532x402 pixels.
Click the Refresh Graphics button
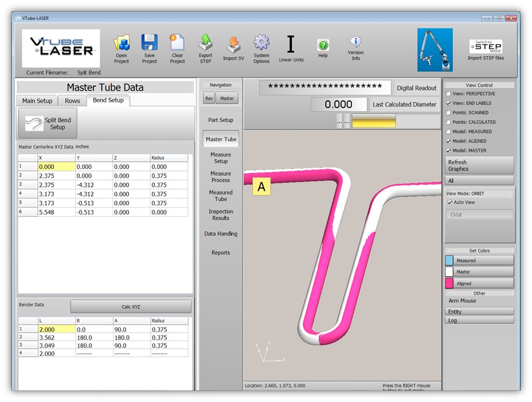479,165
